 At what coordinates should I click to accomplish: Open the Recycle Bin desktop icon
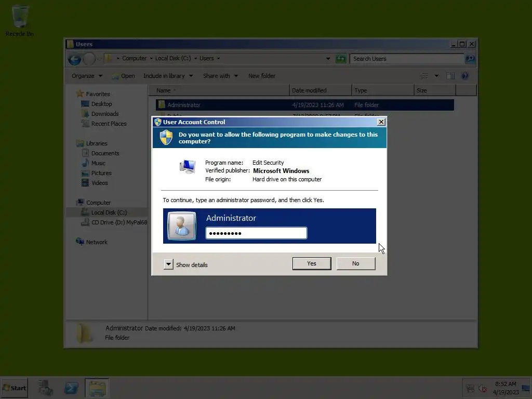[x=20, y=20]
